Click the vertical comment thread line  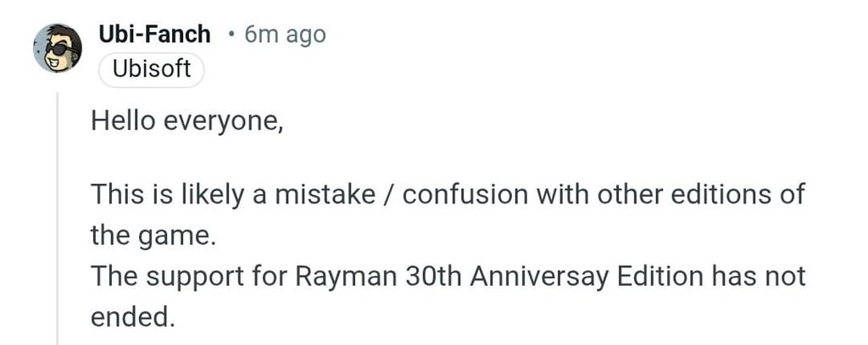[x=58, y=220]
